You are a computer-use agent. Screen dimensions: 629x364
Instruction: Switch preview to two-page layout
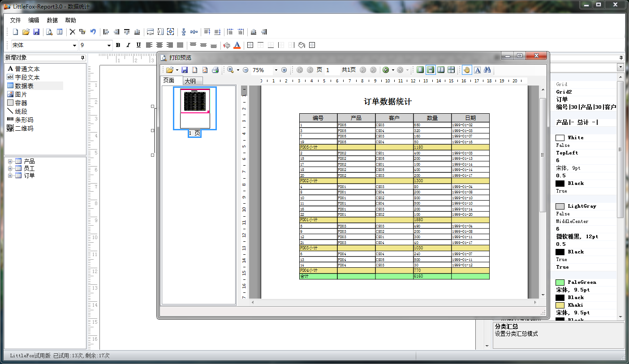click(x=441, y=70)
